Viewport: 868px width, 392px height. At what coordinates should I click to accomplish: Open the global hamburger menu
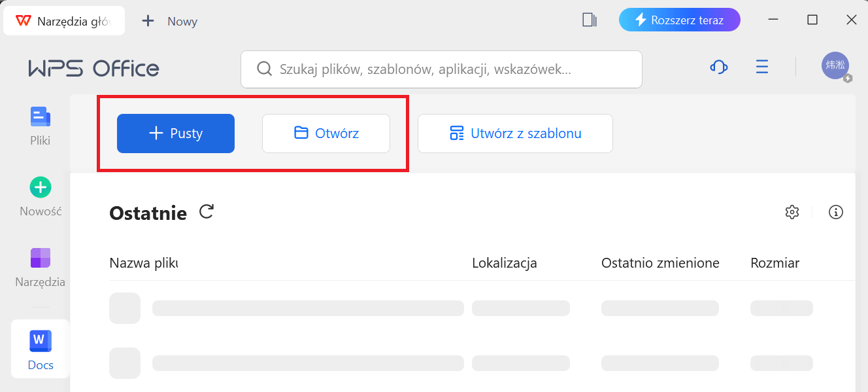761,67
